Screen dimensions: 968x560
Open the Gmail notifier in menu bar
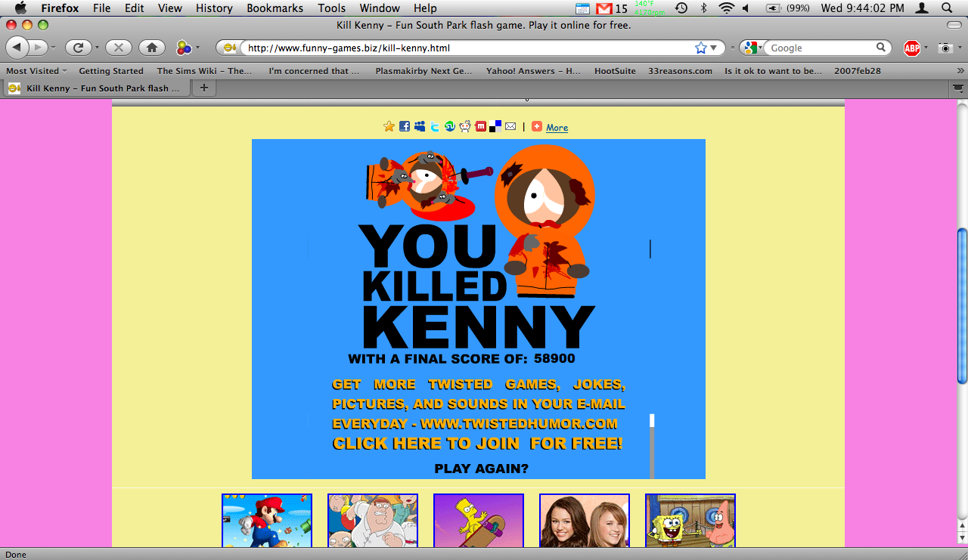603,8
